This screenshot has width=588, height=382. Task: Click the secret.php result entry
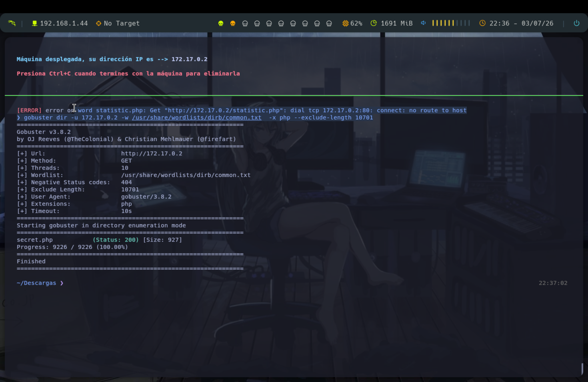click(35, 240)
